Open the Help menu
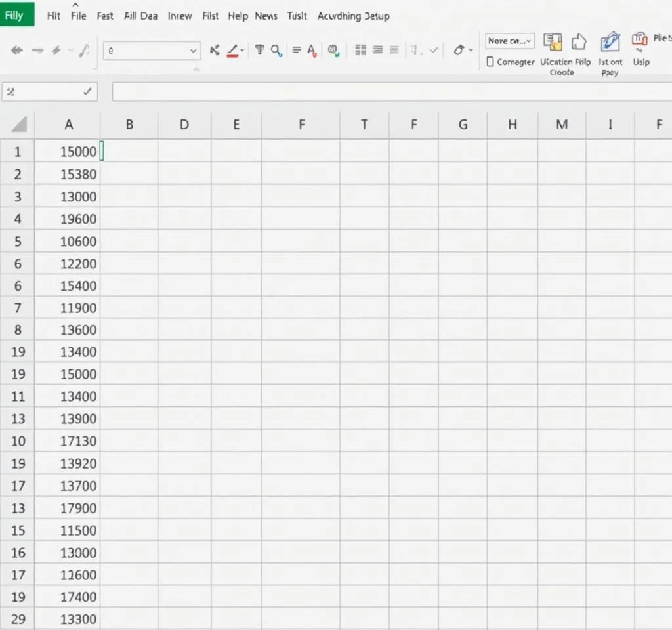This screenshot has height=630, width=672. 238,16
